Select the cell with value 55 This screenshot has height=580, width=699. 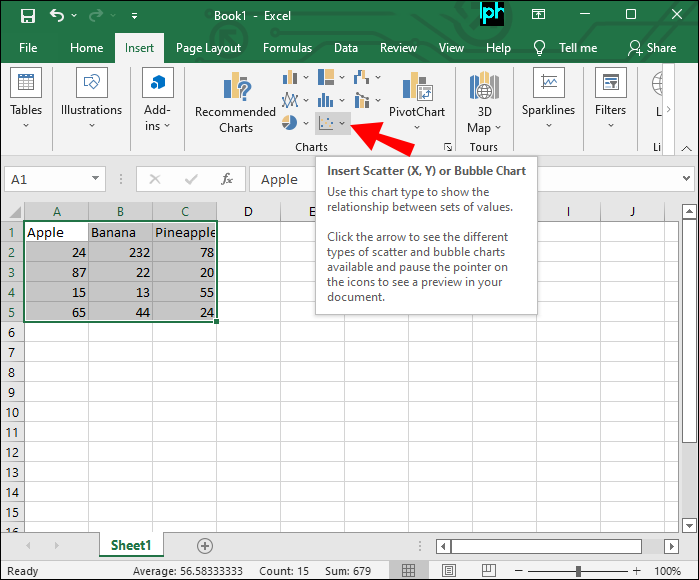click(185, 292)
